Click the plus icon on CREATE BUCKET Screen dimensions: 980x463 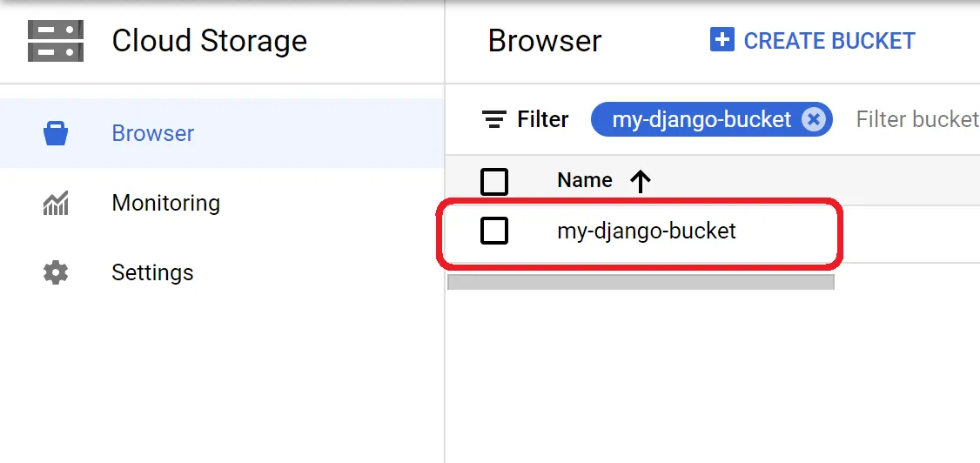click(722, 40)
